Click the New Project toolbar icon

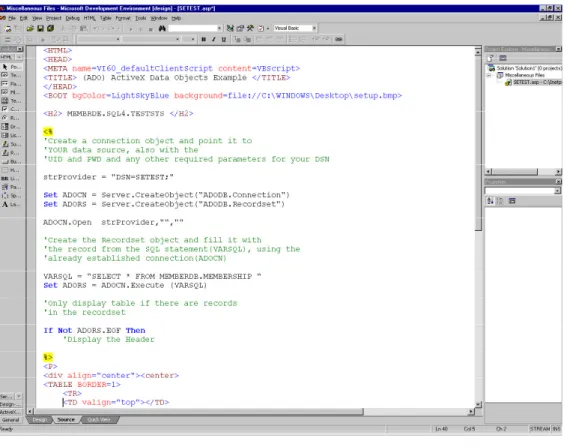tap(8, 28)
